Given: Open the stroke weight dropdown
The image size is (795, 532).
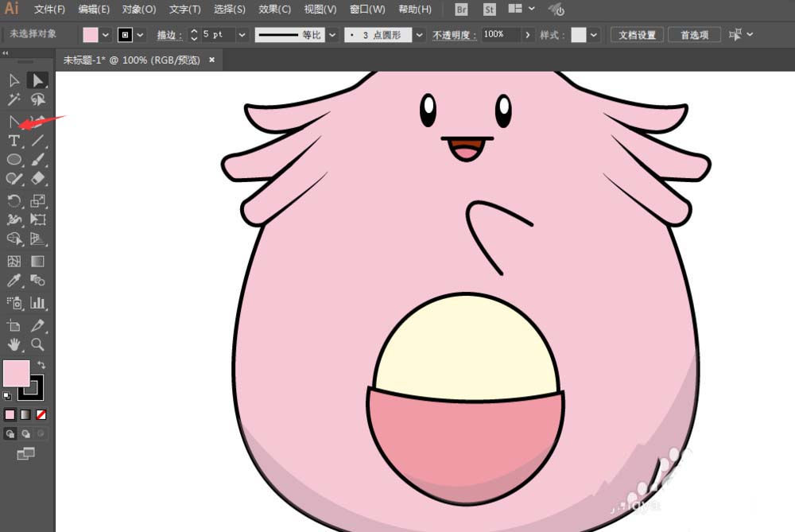Looking at the screenshot, I should pyautogui.click(x=242, y=35).
